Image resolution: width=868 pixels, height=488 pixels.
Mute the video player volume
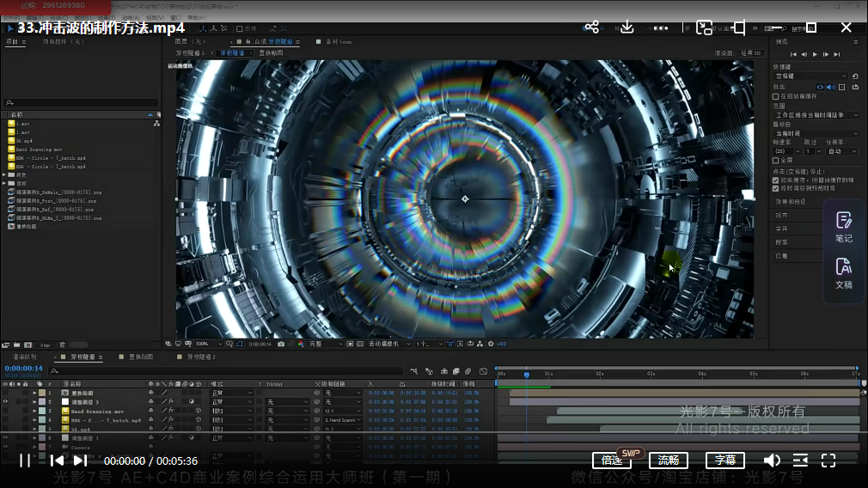(772, 461)
